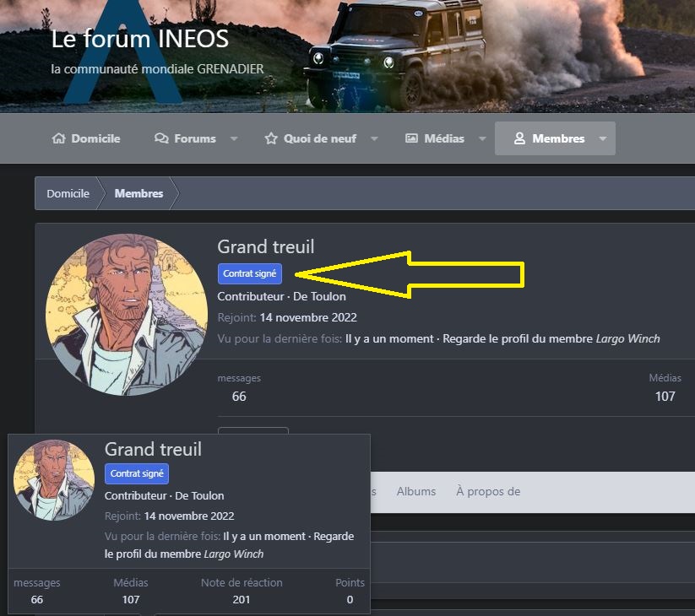The height and width of the screenshot is (616, 695).
Task: Click the messages count 66 in popup
Action: (x=37, y=600)
